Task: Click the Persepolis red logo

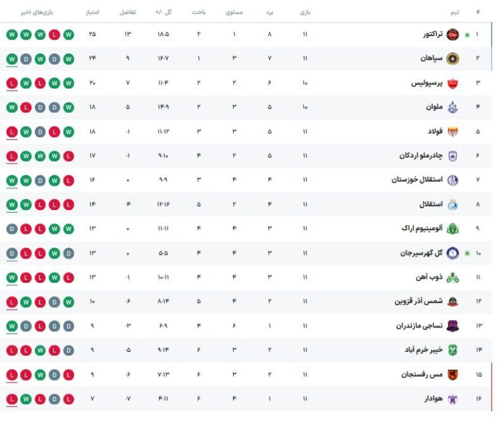Action: (x=453, y=83)
